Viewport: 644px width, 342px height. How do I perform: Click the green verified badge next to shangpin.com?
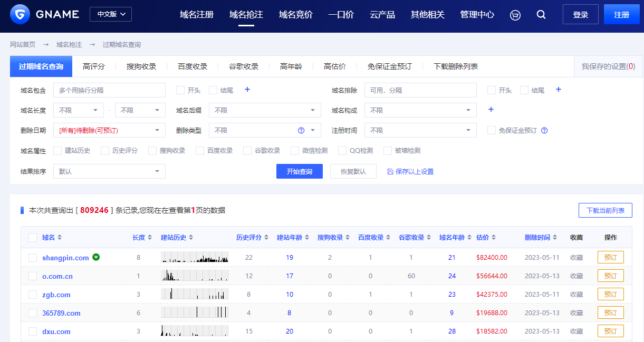click(96, 257)
